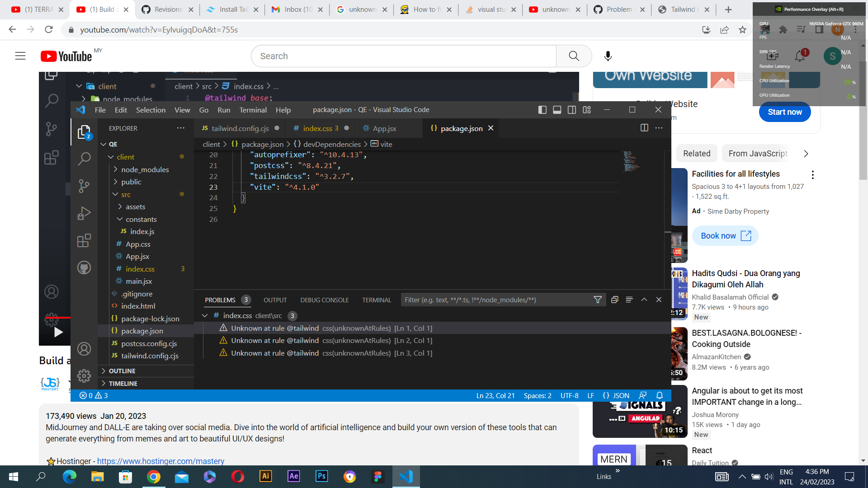Select the Run and Debug icon
The width and height of the screenshot is (868, 488).
[84, 213]
